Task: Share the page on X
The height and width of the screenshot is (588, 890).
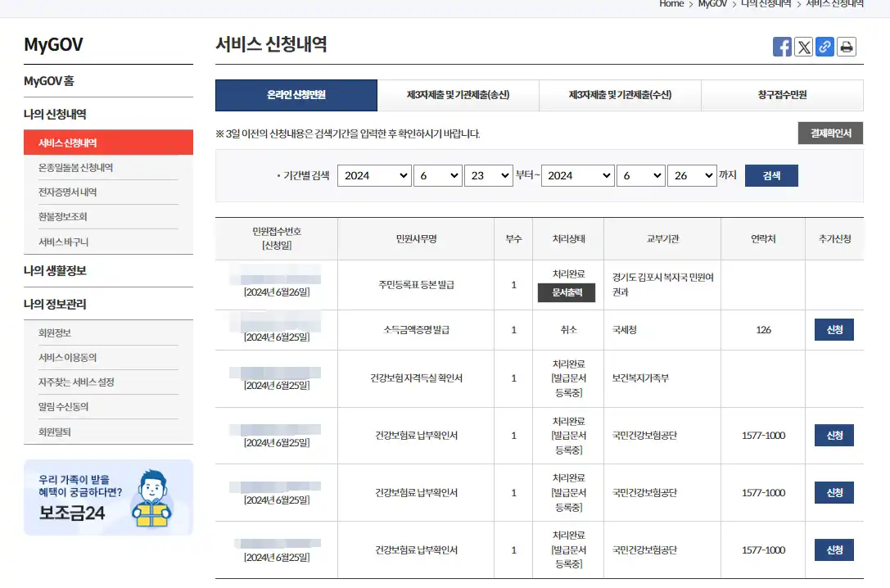Action: click(803, 47)
